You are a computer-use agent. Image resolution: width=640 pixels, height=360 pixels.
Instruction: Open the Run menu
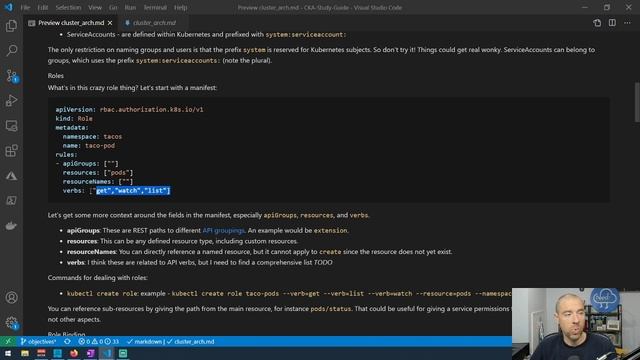(130, 7)
